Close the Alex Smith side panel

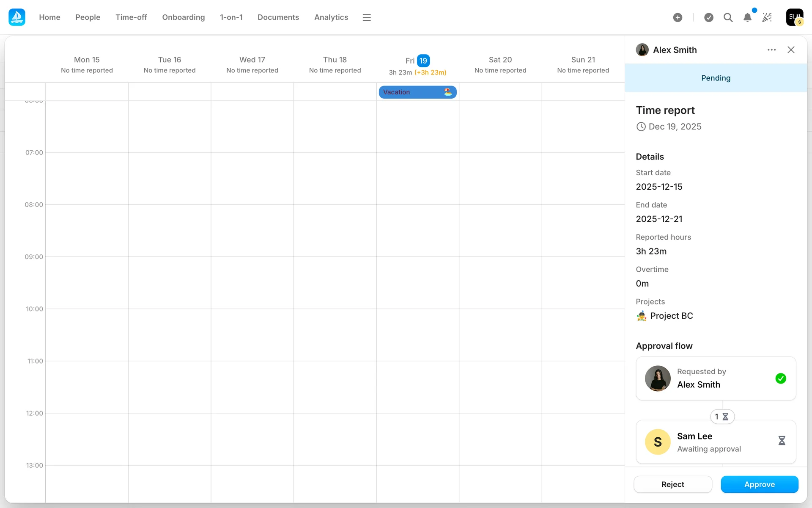[791, 50]
